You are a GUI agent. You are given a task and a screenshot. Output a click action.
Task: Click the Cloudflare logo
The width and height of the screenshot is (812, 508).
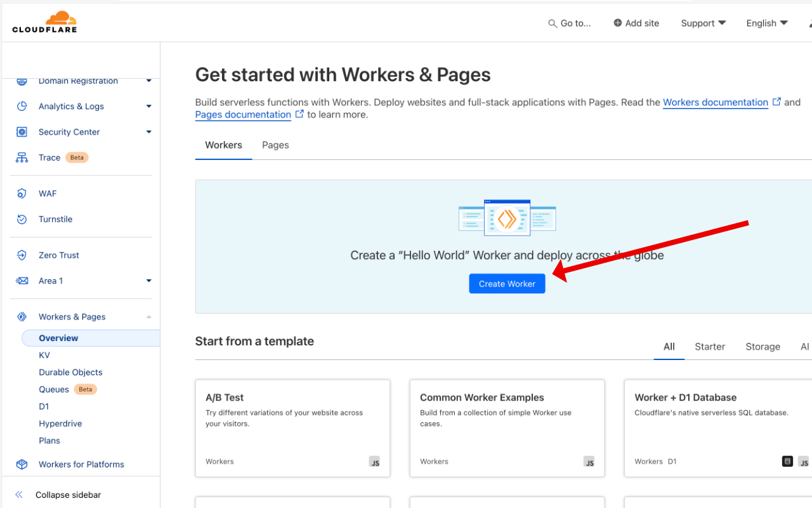pos(44,22)
